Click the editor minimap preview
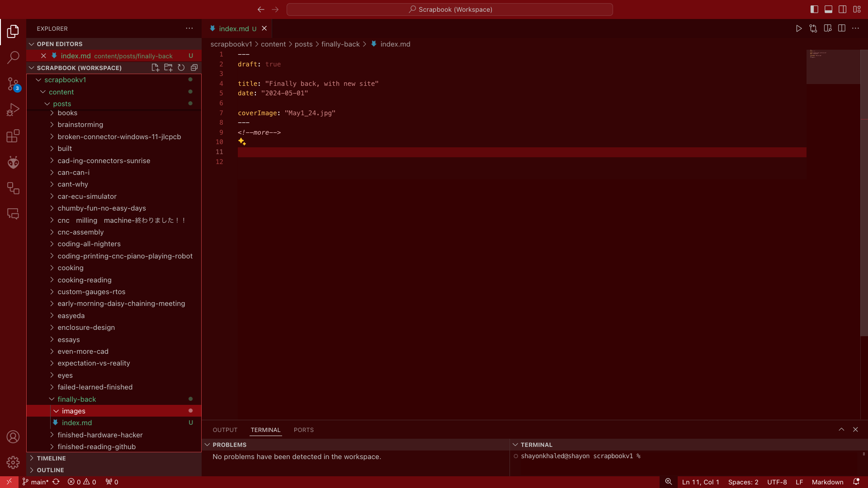Viewport: 868px width, 488px height. coord(833,67)
